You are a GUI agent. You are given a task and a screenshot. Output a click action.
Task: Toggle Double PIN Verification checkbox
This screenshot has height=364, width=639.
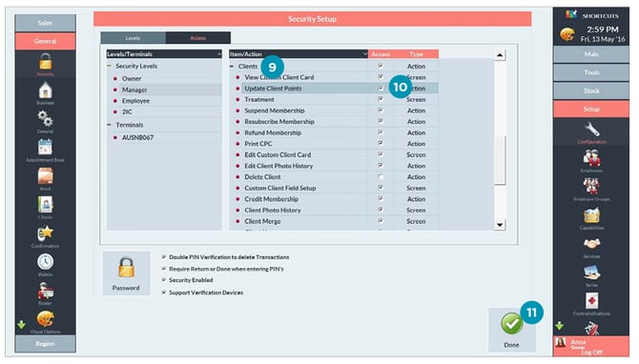tap(164, 257)
